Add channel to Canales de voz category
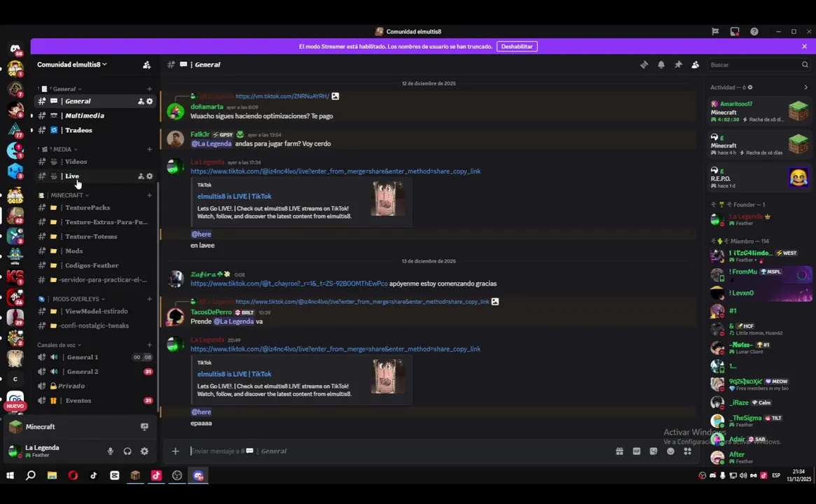 (x=149, y=345)
